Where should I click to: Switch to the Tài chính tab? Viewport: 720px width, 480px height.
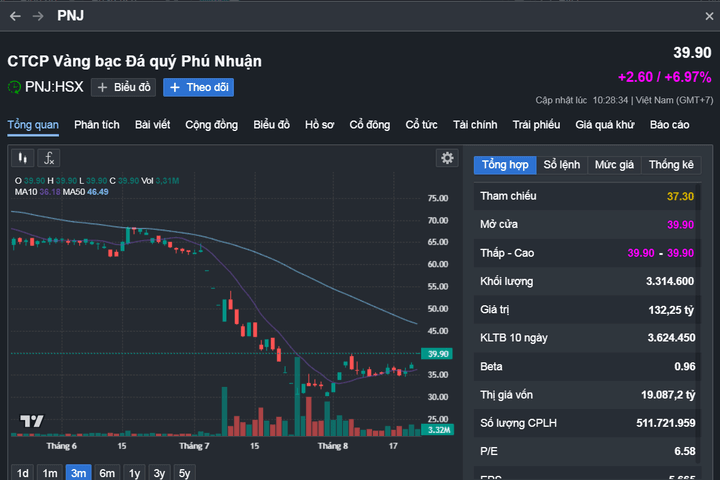pos(475,125)
